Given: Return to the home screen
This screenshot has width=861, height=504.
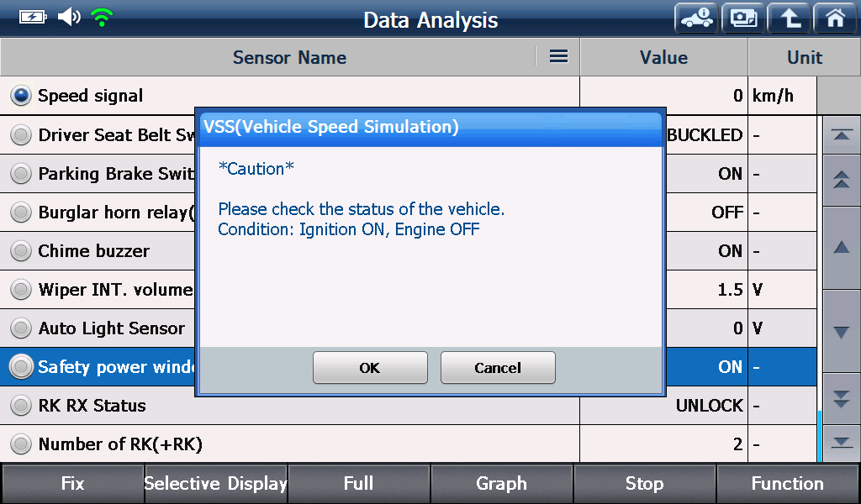Looking at the screenshot, I should pos(834,18).
